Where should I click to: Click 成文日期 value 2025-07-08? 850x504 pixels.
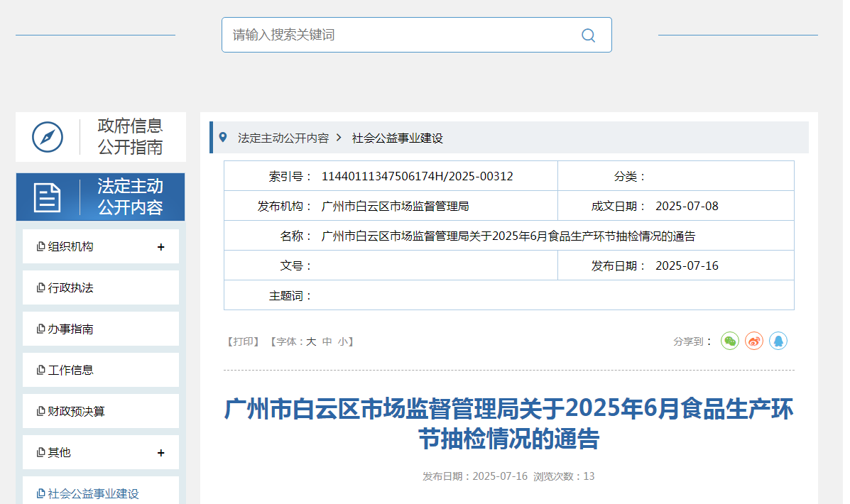[x=687, y=206]
